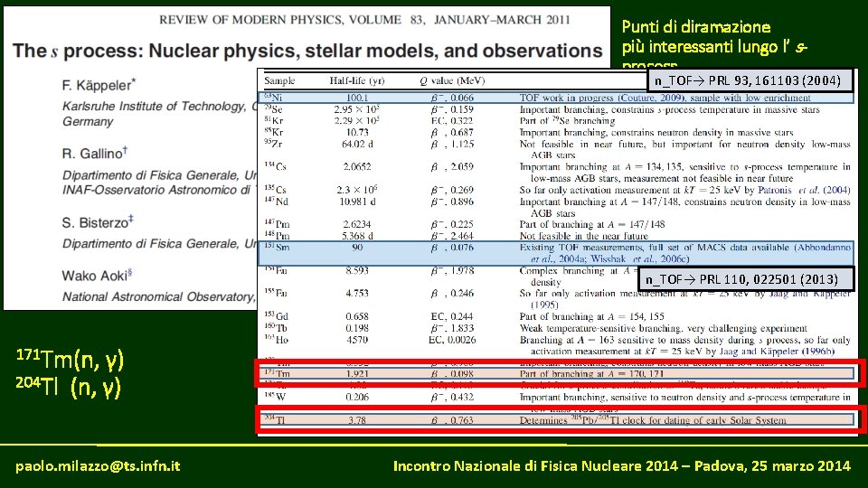Select the comment "Weak temperature-sensitive branching, very challenging experiment"
The image size is (868, 488).
[x=663, y=328]
